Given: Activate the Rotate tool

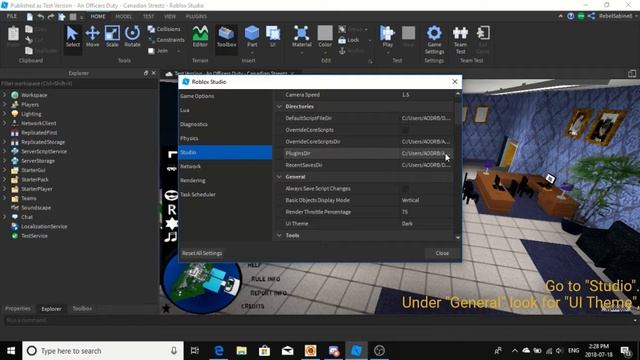Looking at the screenshot, I should tap(132, 37).
